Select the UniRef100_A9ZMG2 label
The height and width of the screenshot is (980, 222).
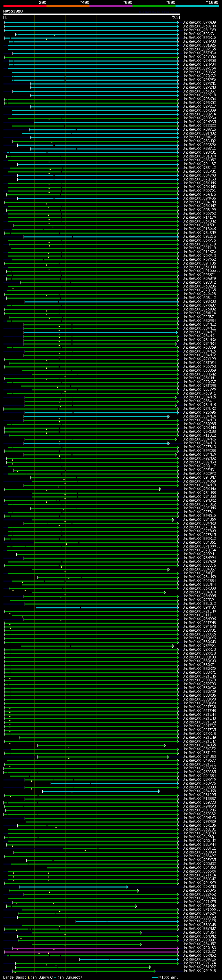click(199, 459)
